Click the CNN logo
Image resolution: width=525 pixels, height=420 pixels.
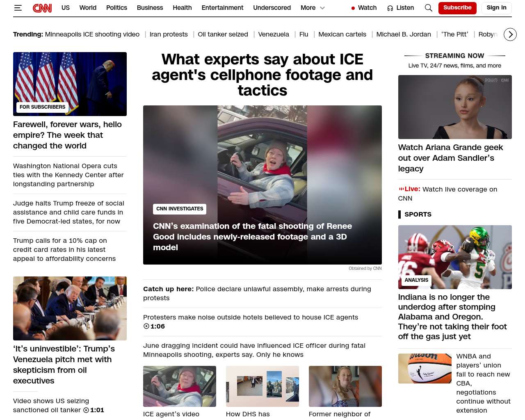point(42,8)
